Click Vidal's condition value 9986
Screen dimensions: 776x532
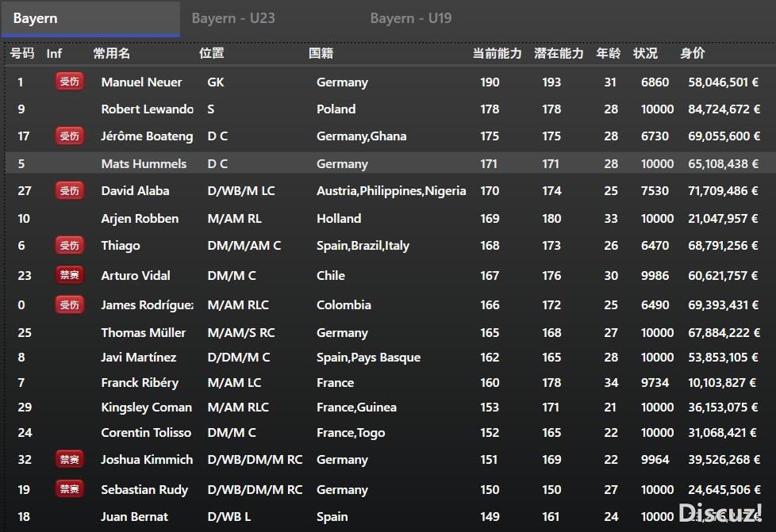pos(655,275)
